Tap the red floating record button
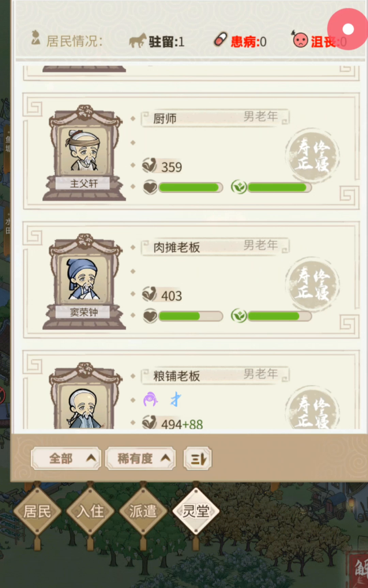Screen dimensions: 368x588 pos(348,29)
